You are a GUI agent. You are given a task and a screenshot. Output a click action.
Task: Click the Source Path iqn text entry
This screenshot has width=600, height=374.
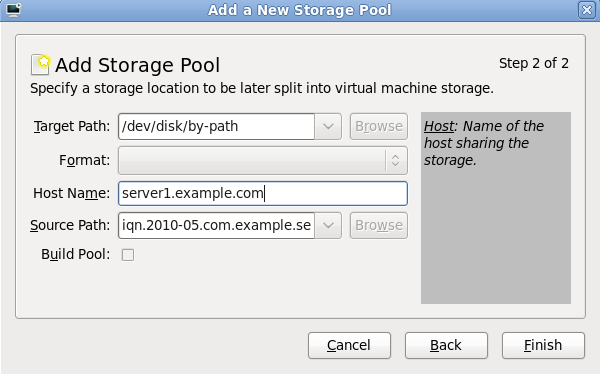217,225
